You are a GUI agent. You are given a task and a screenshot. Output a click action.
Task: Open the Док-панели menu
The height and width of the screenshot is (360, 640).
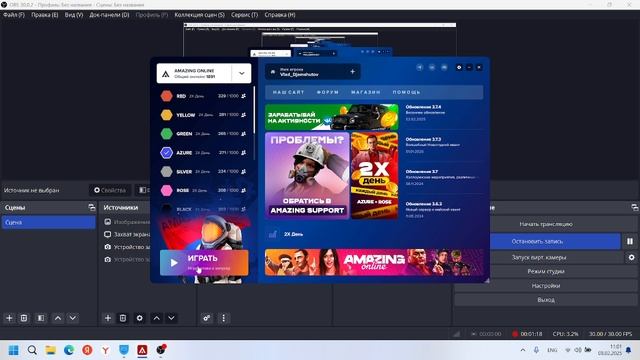click(109, 15)
